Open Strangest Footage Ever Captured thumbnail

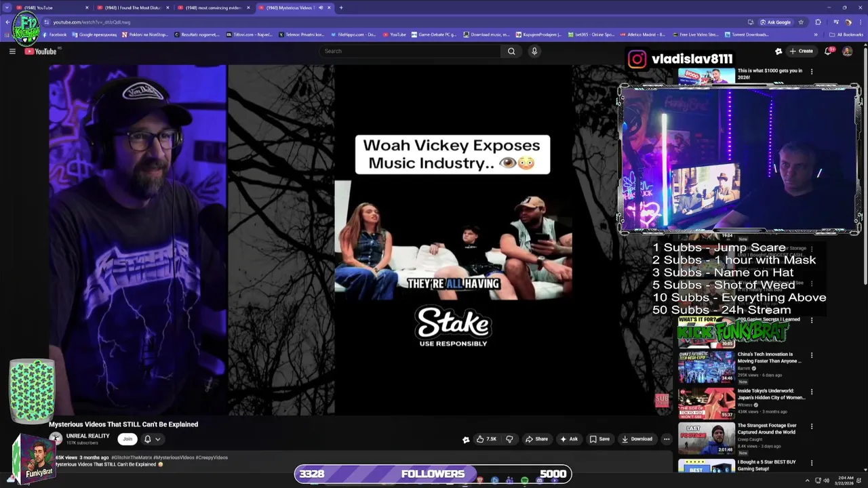[706, 439]
